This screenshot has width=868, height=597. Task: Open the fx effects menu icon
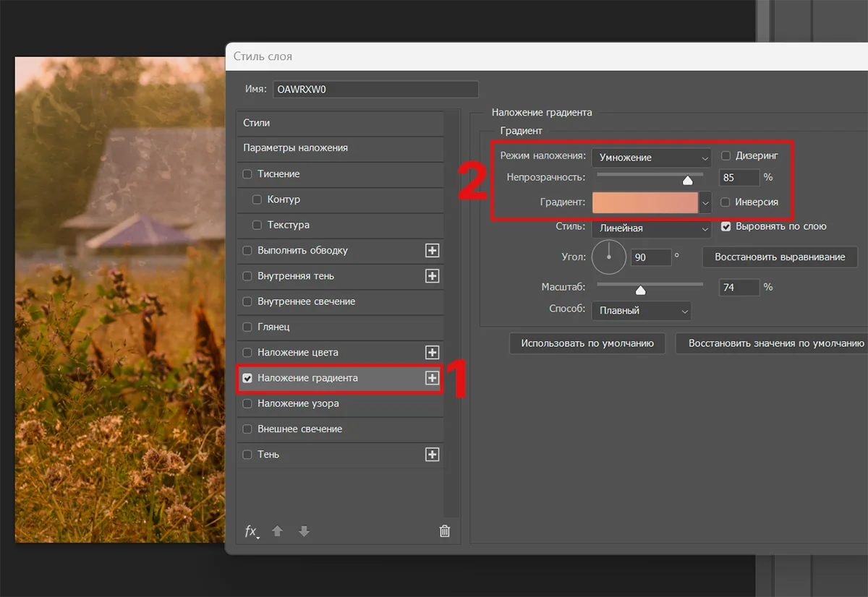pos(251,532)
